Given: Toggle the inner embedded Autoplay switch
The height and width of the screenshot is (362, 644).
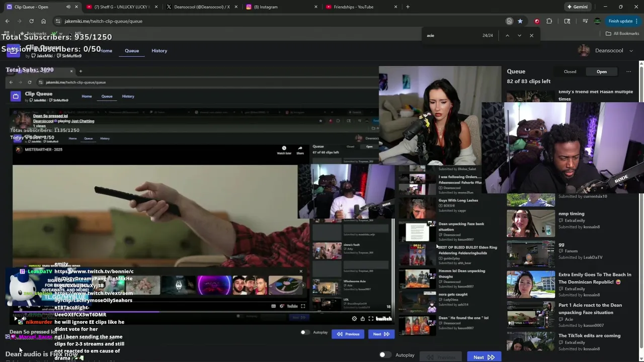Looking at the screenshot, I should click(x=305, y=332).
